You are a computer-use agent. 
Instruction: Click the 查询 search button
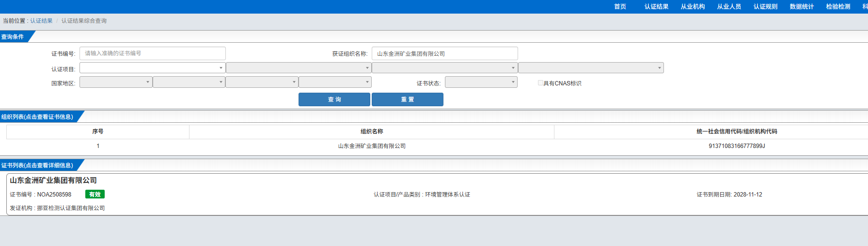point(334,99)
